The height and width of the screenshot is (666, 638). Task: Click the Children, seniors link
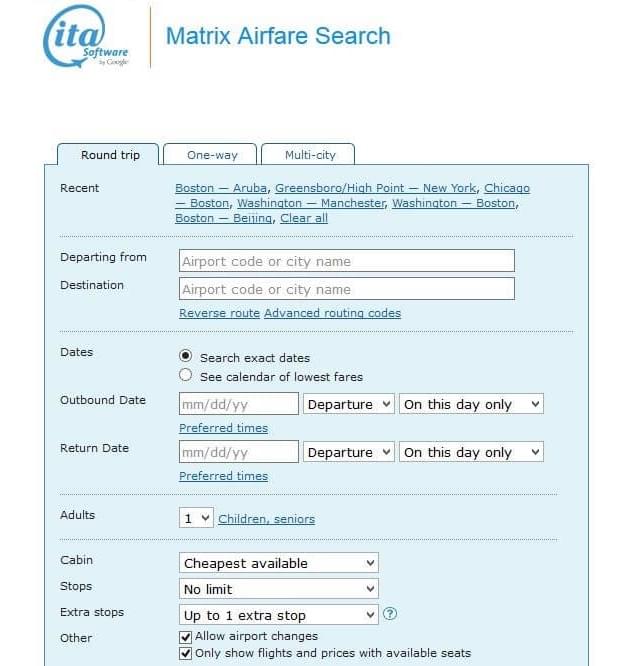[x=266, y=519]
